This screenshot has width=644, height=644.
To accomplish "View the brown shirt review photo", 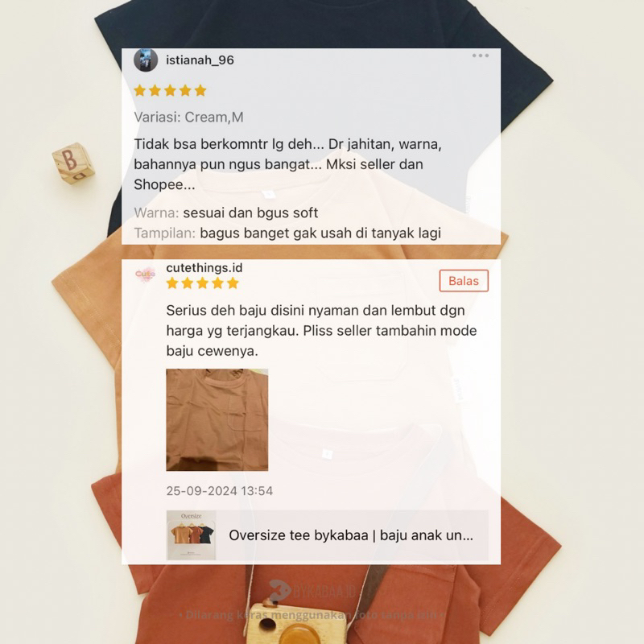I will pyautogui.click(x=217, y=419).
